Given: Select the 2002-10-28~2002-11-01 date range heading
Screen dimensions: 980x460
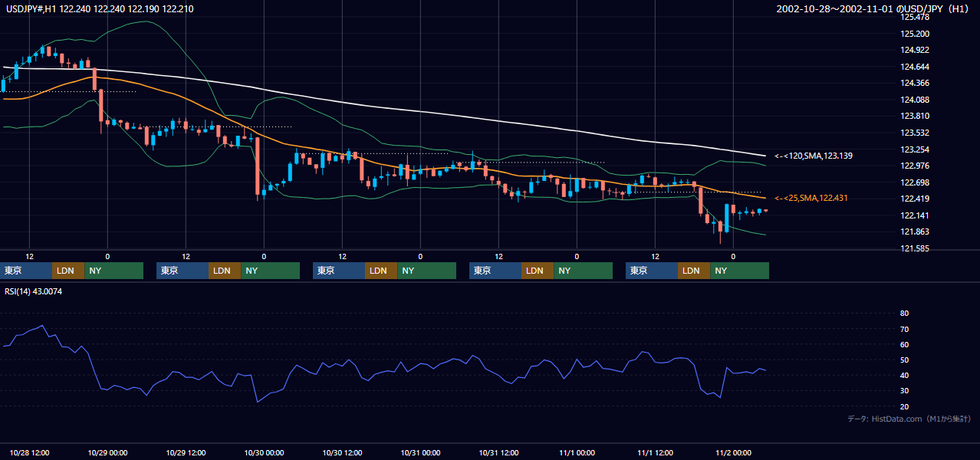Looking at the screenshot, I should coord(873,8).
